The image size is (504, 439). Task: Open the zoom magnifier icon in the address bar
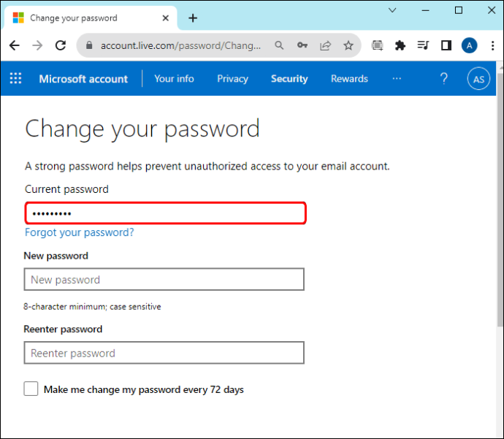tap(279, 45)
